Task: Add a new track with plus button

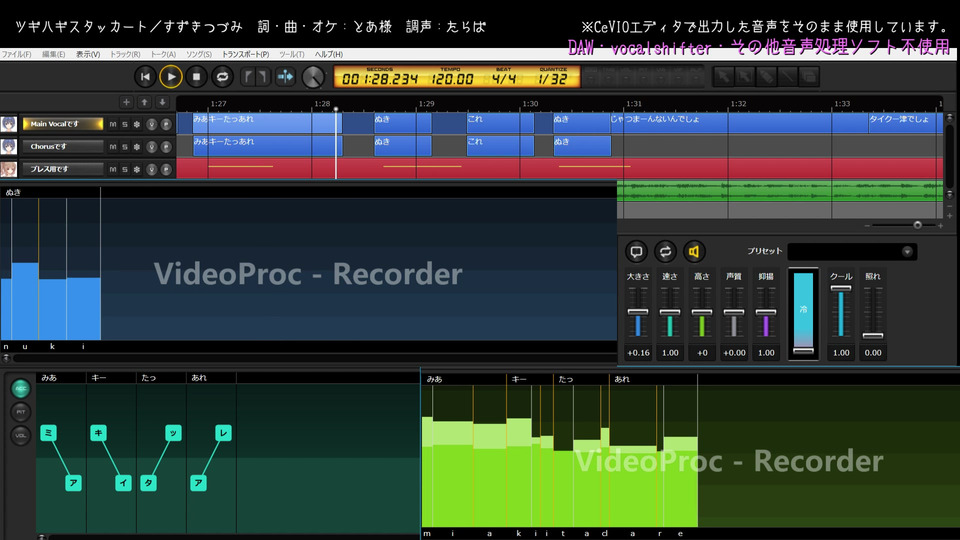Action: [x=126, y=102]
